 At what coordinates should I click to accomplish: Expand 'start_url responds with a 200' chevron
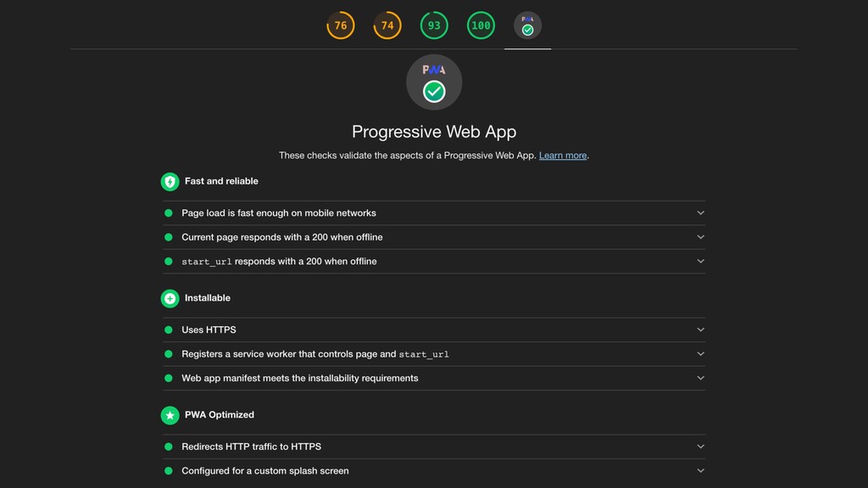click(x=700, y=261)
